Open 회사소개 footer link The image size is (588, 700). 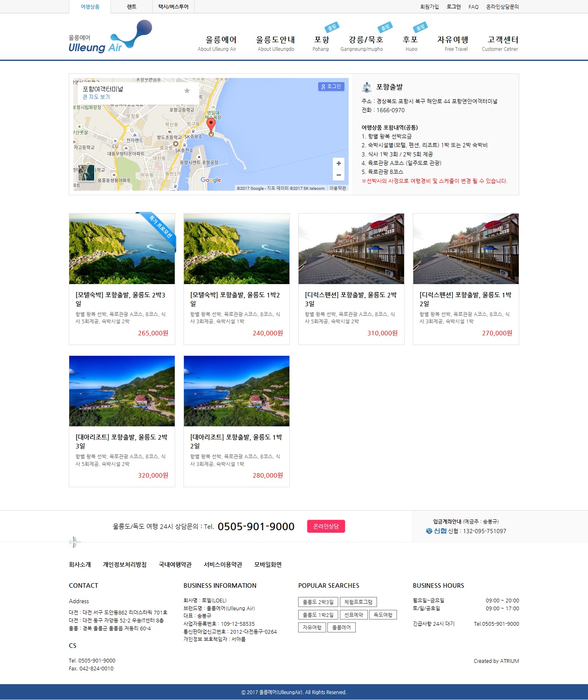click(80, 564)
